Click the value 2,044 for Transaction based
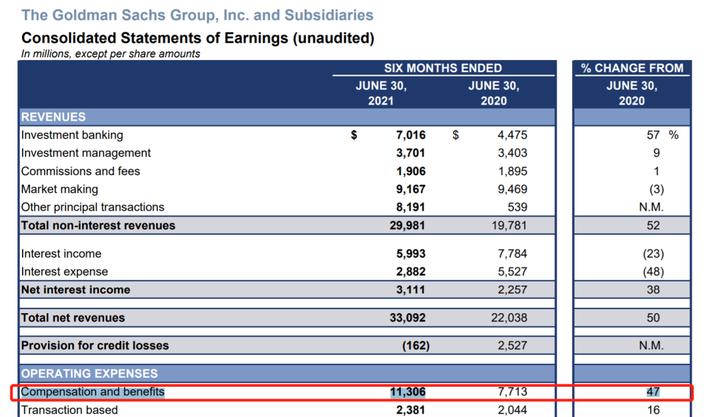The image size is (720, 417). tap(512, 410)
